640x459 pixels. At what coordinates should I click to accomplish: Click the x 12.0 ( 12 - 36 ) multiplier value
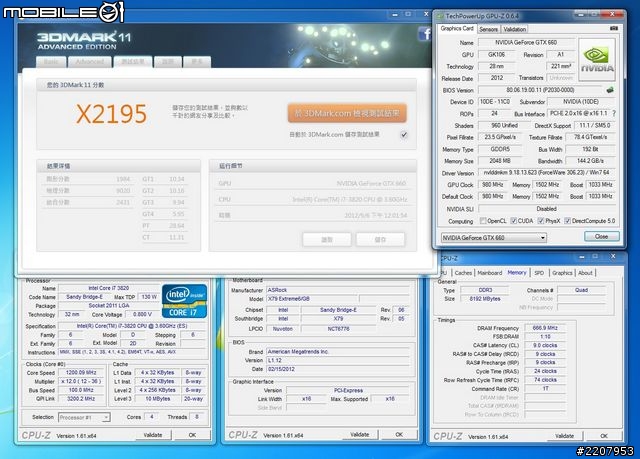(x=81, y=381)
